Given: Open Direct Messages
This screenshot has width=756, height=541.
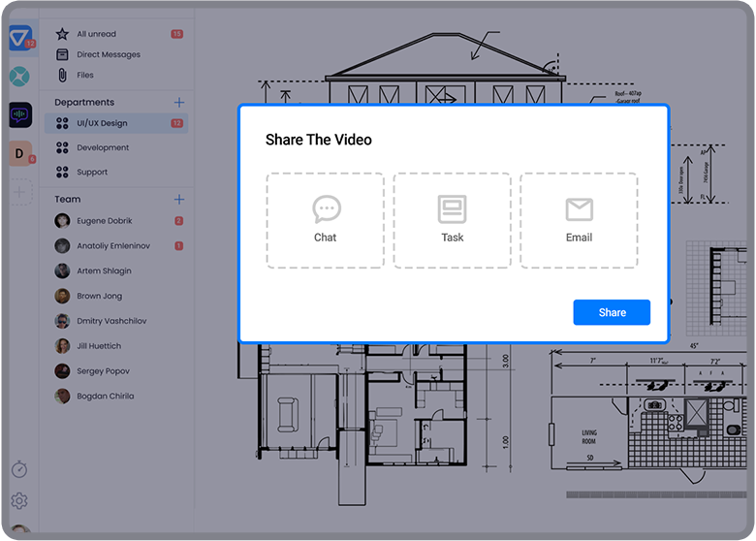Looking at the screenshot, I should coord(108,54).
